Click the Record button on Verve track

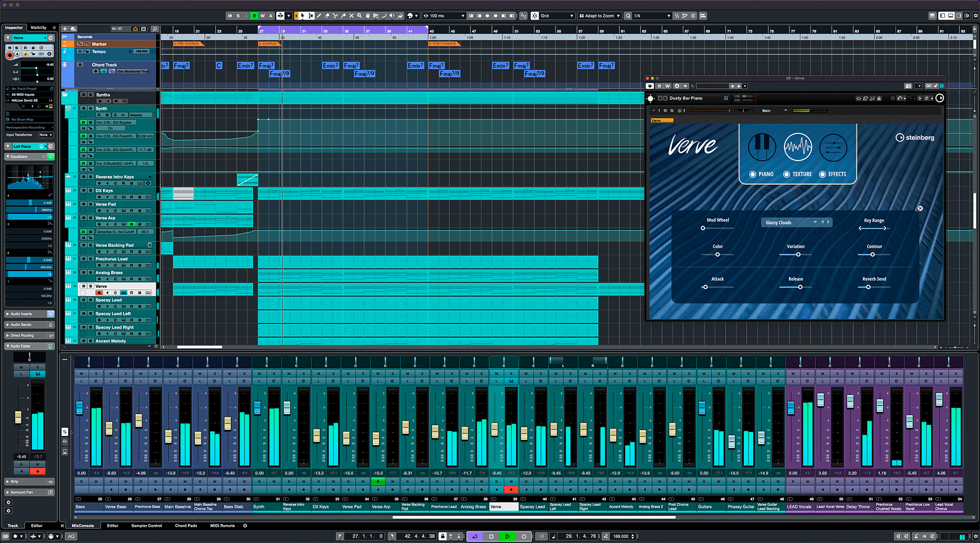pos(99,293)
